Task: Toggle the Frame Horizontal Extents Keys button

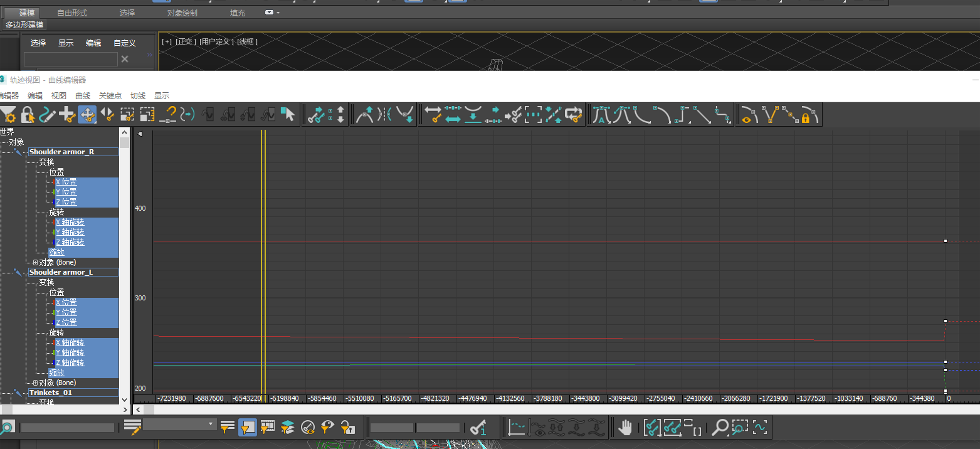Action: coord(652,428)
